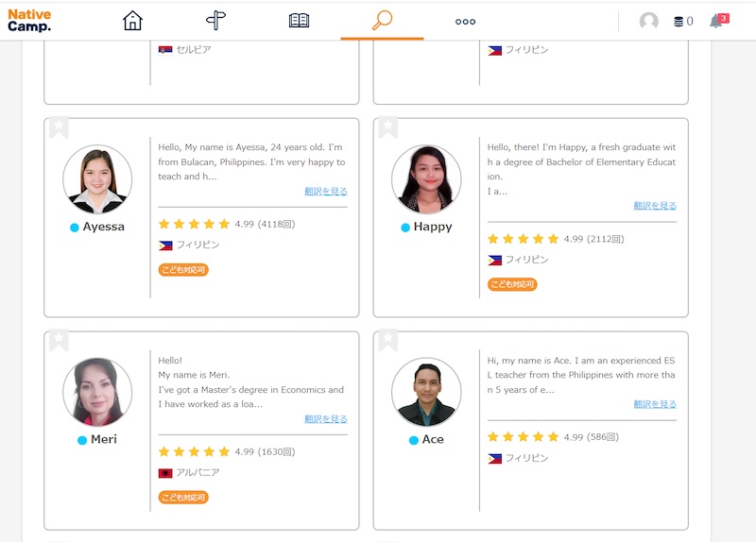The height and width of the screenshot is (542, 756).
Task: View translation link in Happy's card
Action: pos(655,206)
